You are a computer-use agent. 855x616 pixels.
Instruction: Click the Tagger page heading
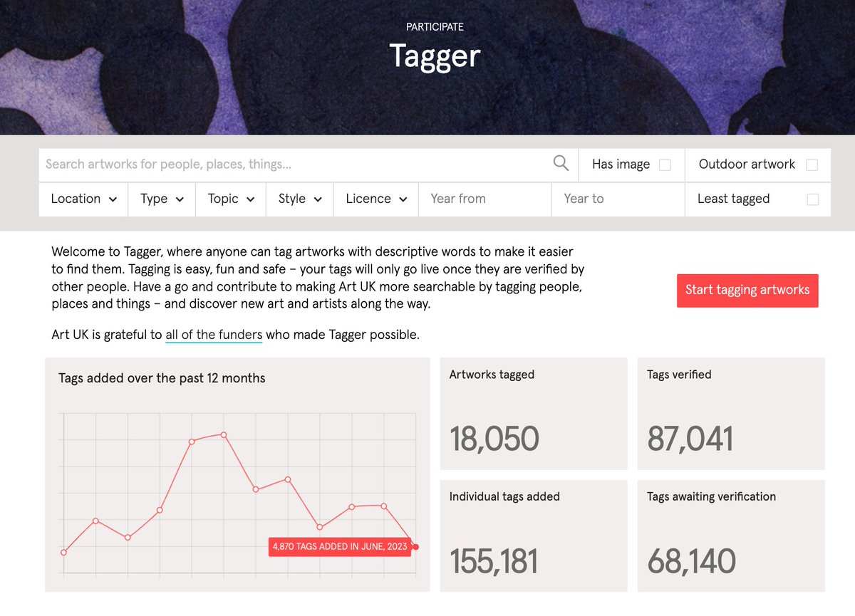click(435, 56)
